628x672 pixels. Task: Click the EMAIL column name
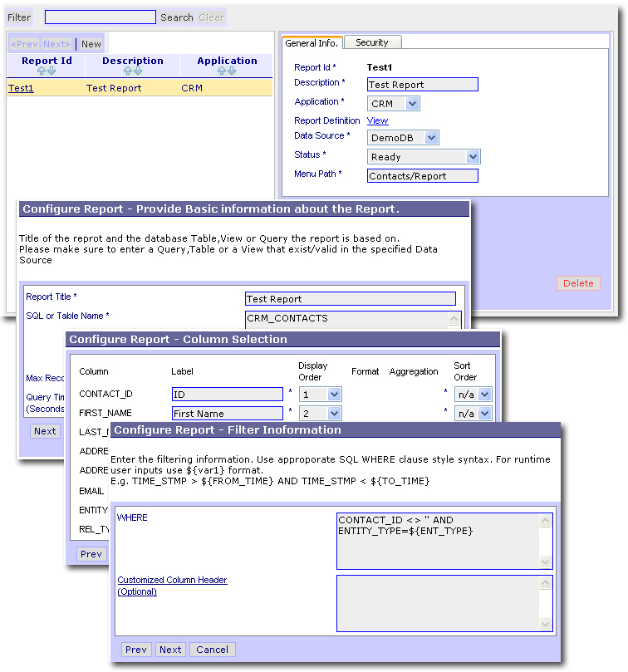point(91,491)
